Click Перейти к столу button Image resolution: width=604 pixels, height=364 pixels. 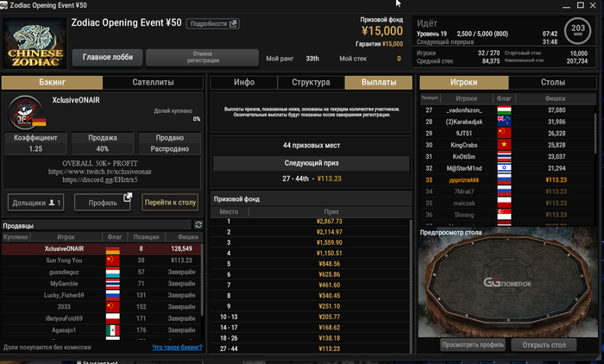tap(170, 203)
